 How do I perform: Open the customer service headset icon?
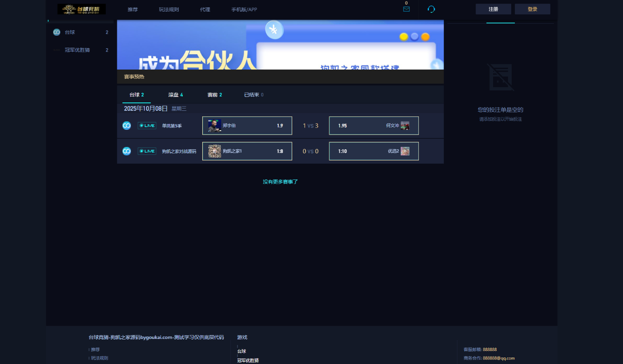tap(431, 9)
